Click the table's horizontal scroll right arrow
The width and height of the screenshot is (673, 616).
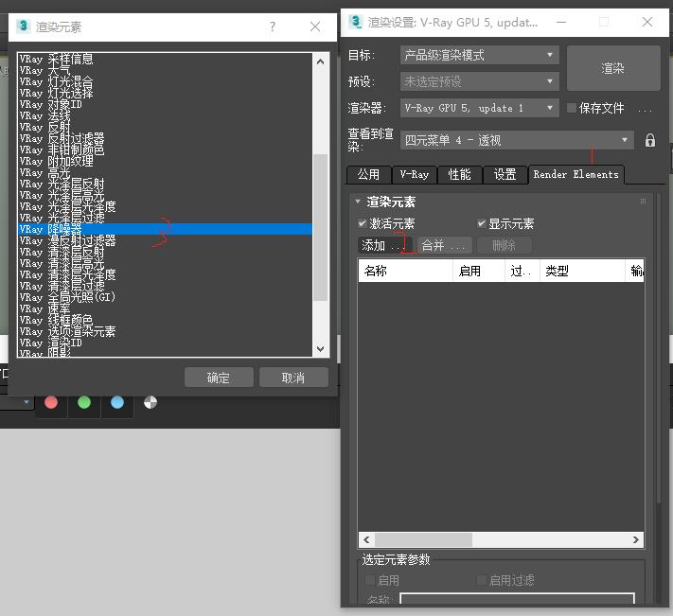click(636, 539)
